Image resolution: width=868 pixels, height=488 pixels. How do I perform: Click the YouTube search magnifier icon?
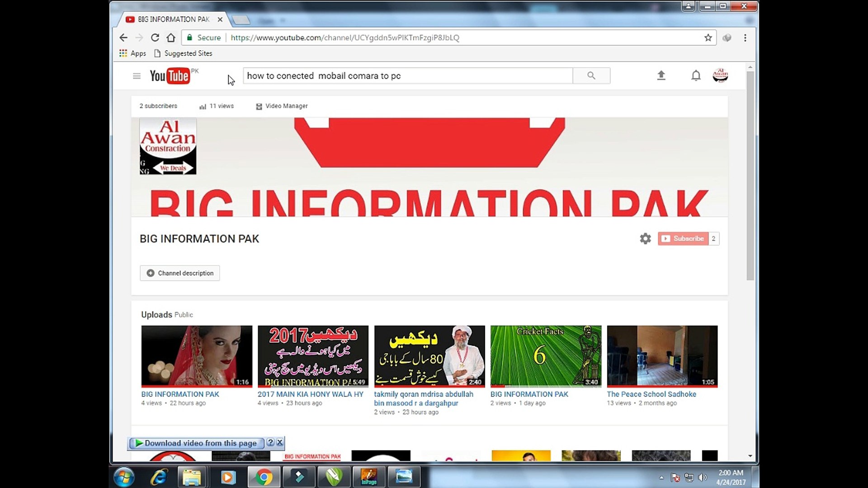[591, 75]
